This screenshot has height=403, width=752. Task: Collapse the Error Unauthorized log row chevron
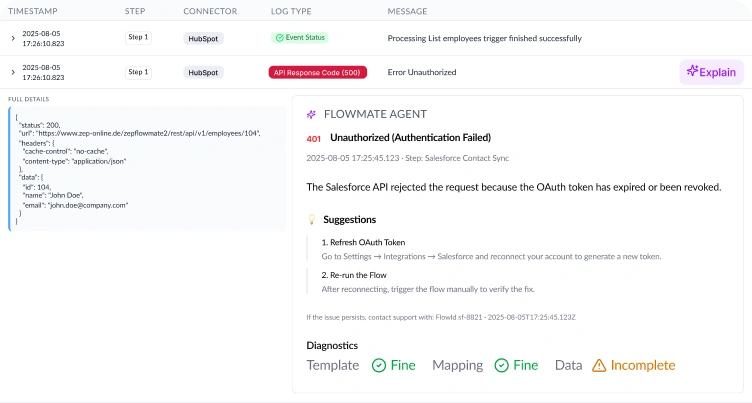tap(13, 72)
